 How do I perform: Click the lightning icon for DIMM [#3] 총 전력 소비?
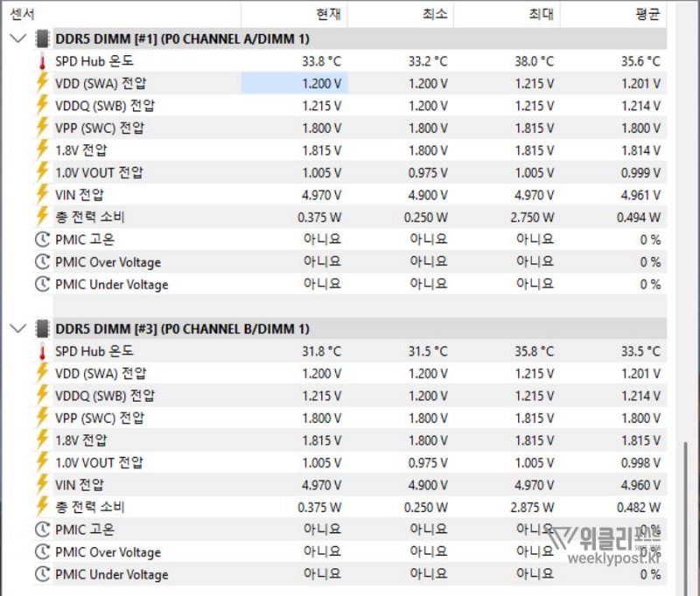coord(41,507)
